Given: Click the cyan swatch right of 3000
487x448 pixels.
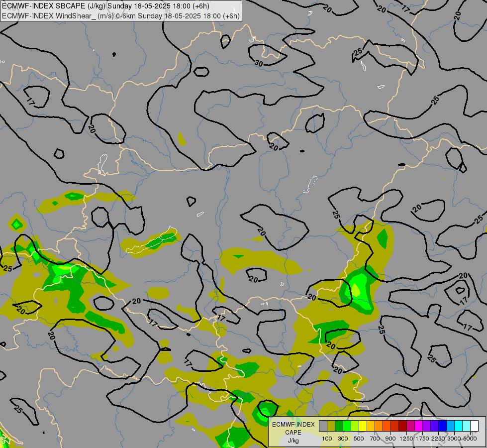Looking at the screenshot, I should [459, 426].
